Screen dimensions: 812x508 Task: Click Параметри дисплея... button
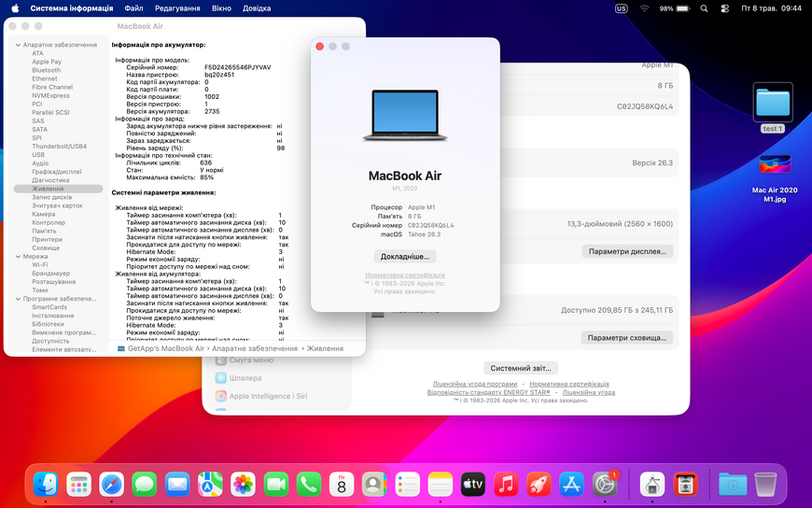click(x=627, y=251)
